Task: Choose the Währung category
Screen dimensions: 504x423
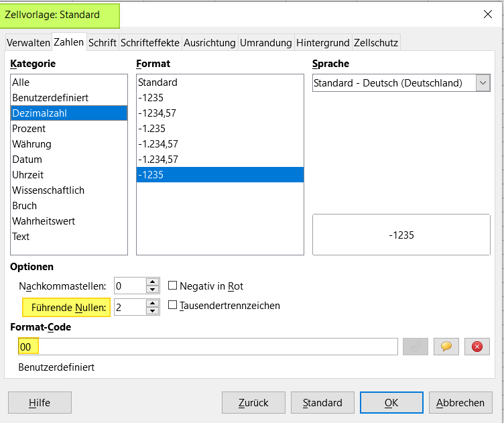Action: tap(69, 144)
